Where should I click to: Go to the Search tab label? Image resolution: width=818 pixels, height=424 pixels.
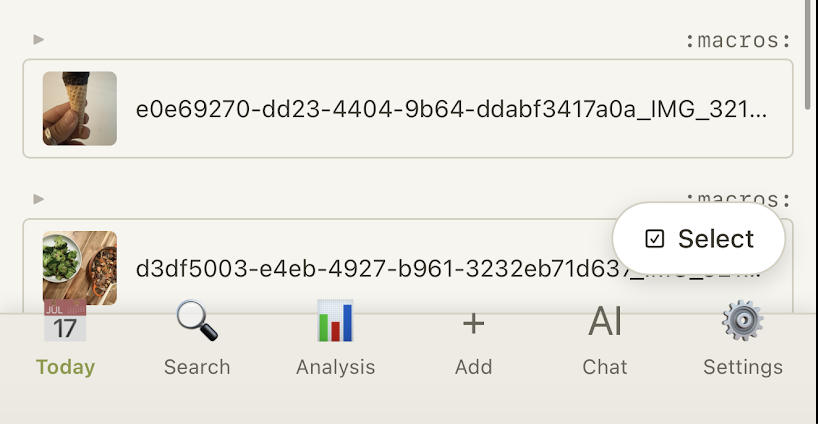tap(197, 367)
